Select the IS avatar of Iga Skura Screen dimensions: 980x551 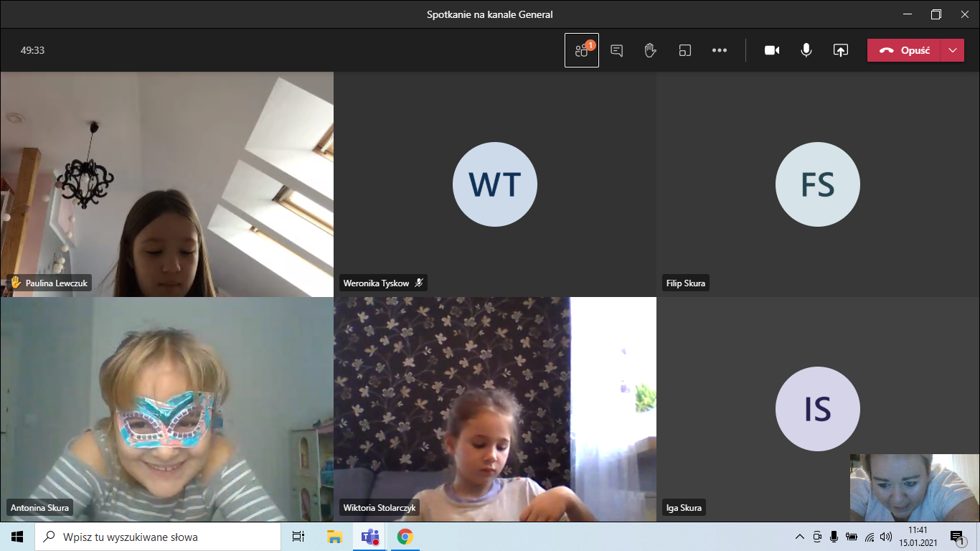(x=818, y=409)
